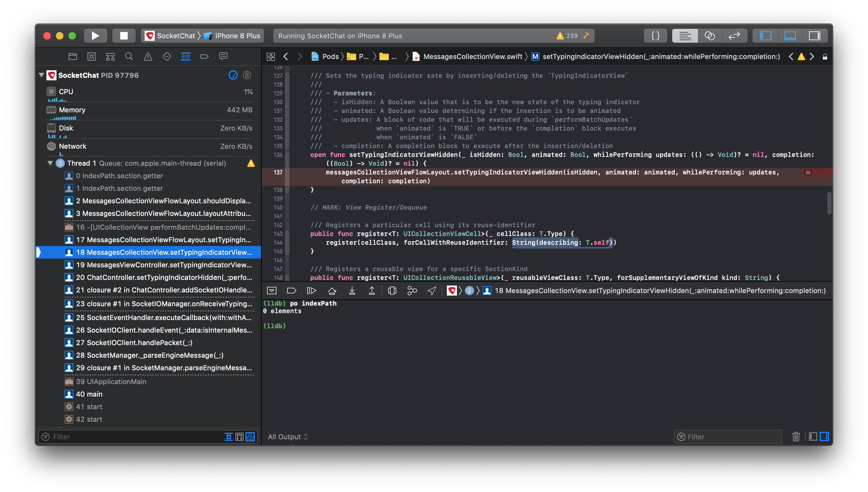Screen dimensions: 868x492
Task: Open setTypingIndicatorViewHidden method jump bar menu
Action: (656, 56)
